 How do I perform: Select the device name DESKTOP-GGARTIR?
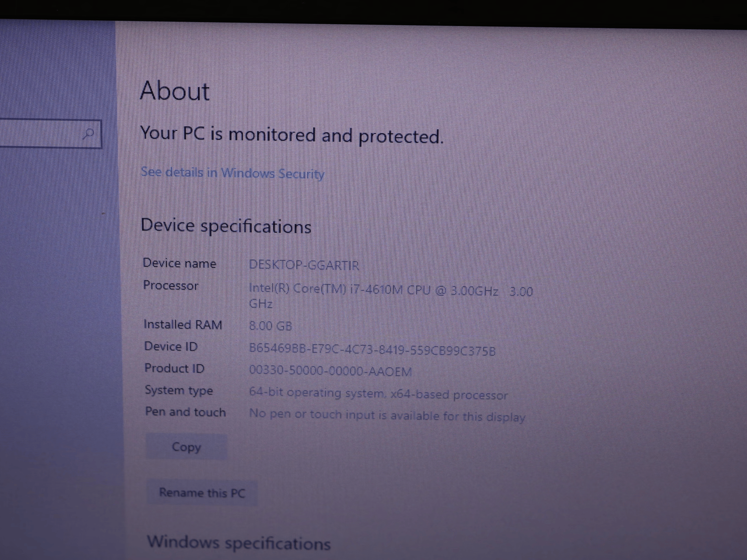click(304, 266)
